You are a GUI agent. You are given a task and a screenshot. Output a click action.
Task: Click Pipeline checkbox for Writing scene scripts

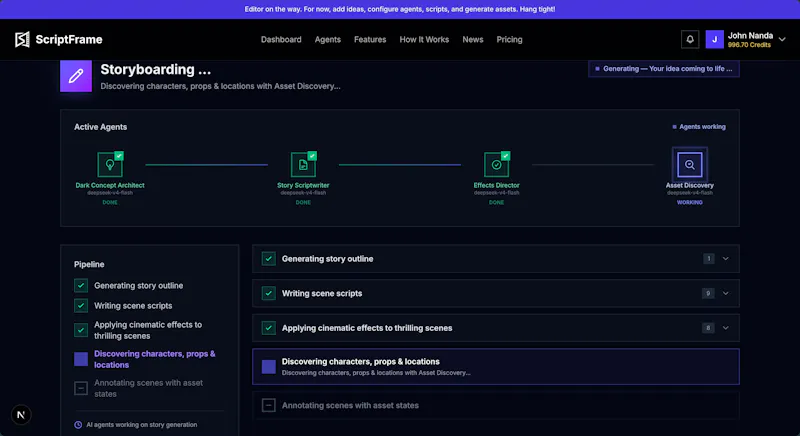(81, 305)
